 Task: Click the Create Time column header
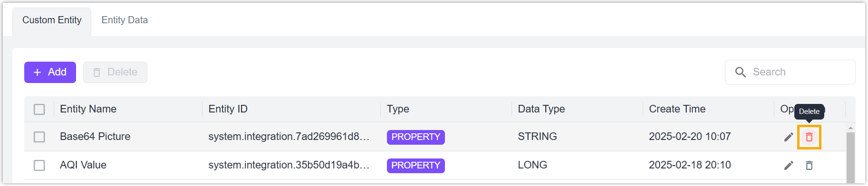pyautogui.click(x=677, y=109)
